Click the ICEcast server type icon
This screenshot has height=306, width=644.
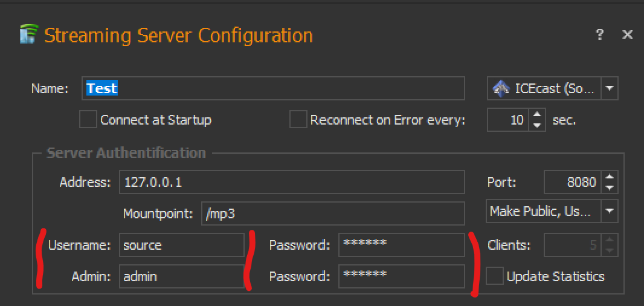[x=501, y=89]
